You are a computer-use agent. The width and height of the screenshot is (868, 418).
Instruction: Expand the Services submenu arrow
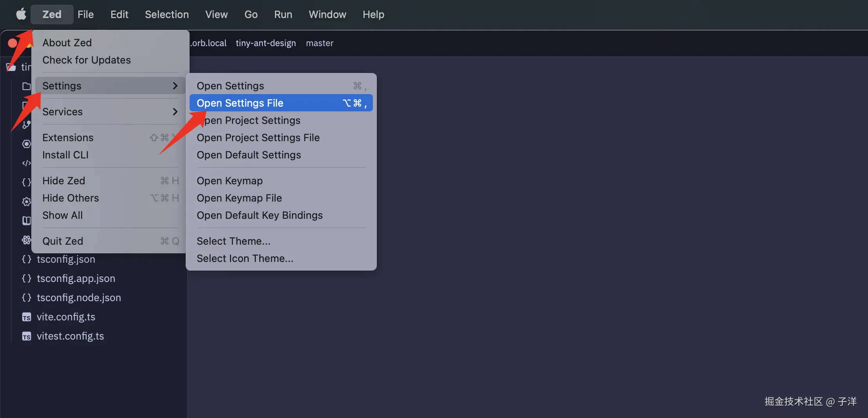click(x=175, y=112)
